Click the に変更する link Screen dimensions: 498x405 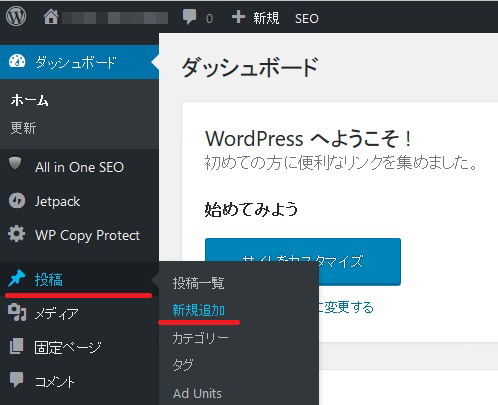(346, 307)
